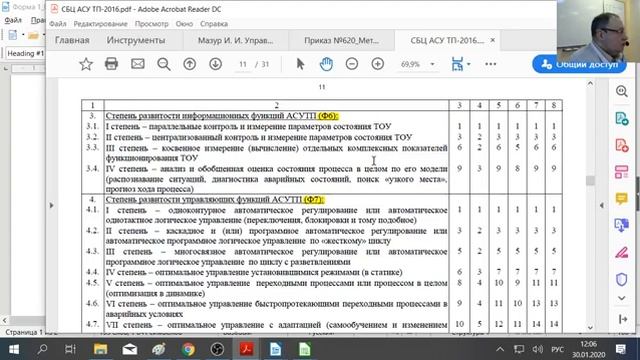The width and height of the screenshot is (640, 360).
Task: Open the Mail app on taskbar
Action: 129,349
